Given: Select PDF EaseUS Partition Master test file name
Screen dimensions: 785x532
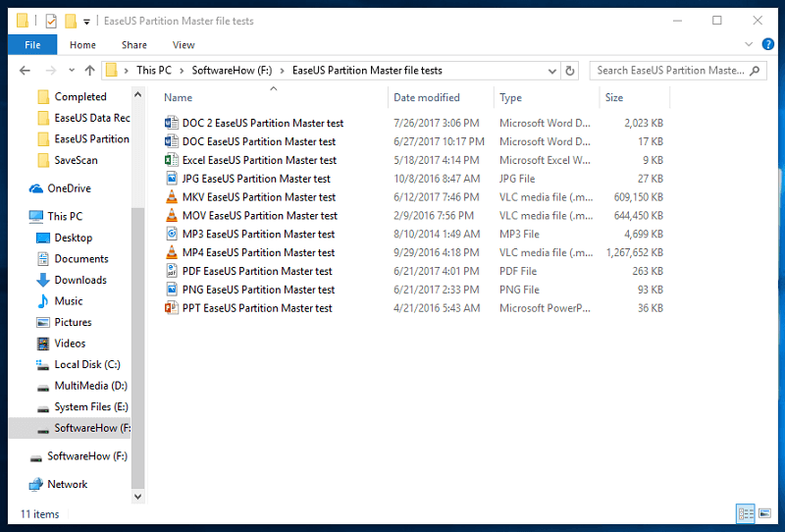Looking at the screenshot, I should coord(257,271).
